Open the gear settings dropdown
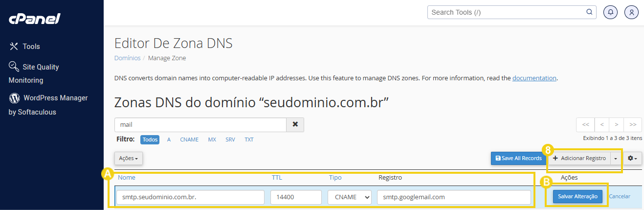Image resolution: width=644 pixels, height=210 pixels. [x=633, y=158]
